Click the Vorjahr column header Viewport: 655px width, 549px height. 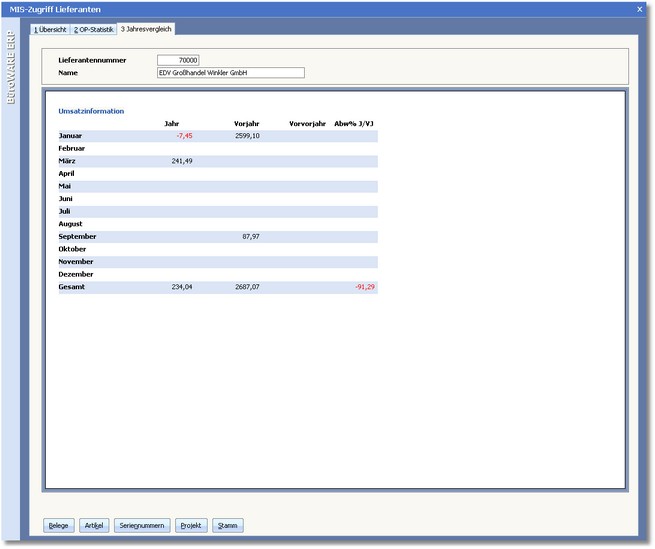pos(246,123)
